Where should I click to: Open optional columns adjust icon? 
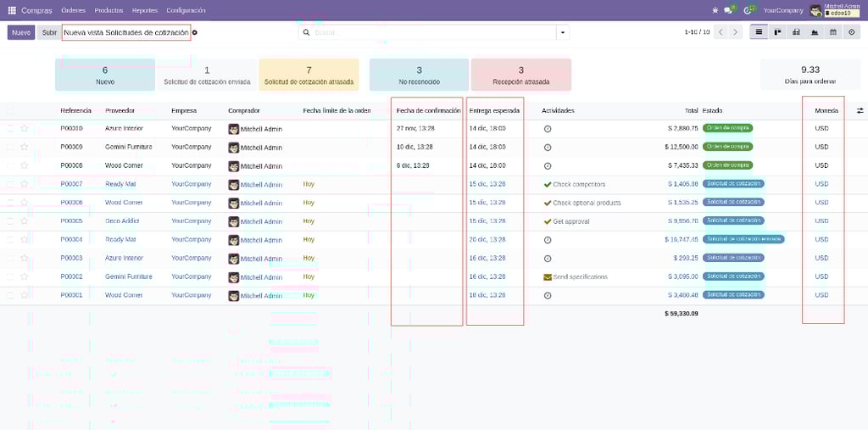[x=860, y=111]
